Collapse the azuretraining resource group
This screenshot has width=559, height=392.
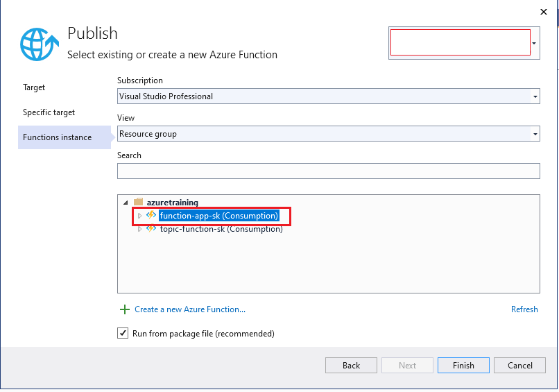[x=126, y=203]
